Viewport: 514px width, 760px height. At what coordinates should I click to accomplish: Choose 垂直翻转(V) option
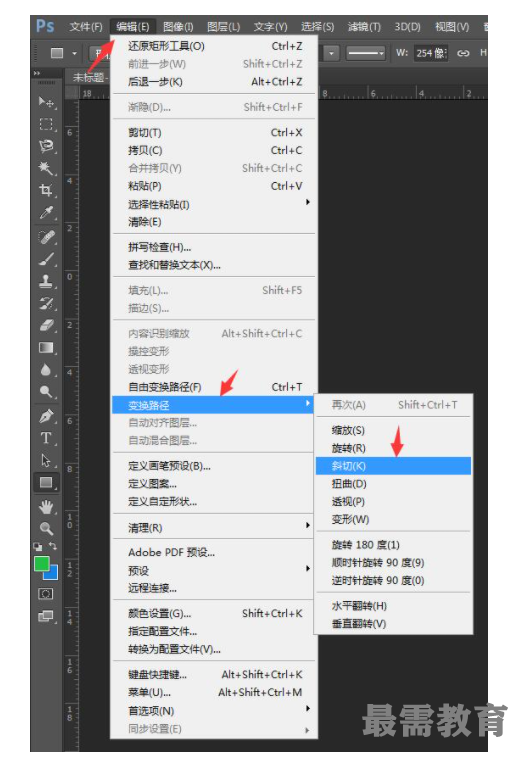393,624
